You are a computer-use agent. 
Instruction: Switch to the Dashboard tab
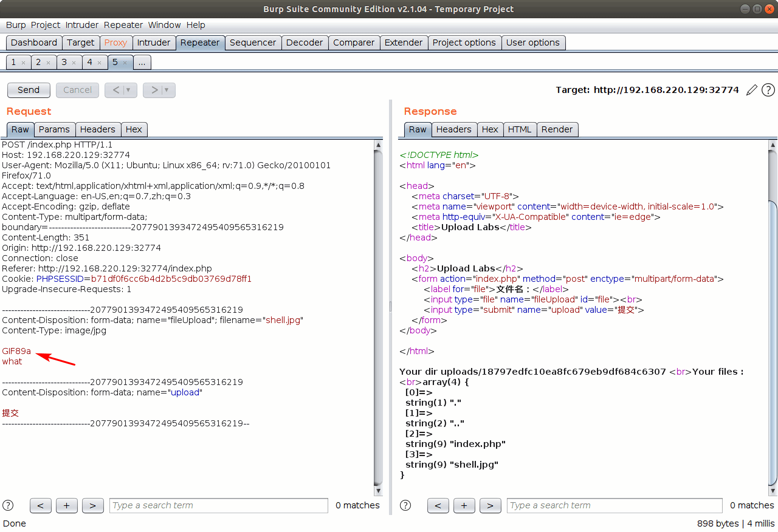pos(34,43)
